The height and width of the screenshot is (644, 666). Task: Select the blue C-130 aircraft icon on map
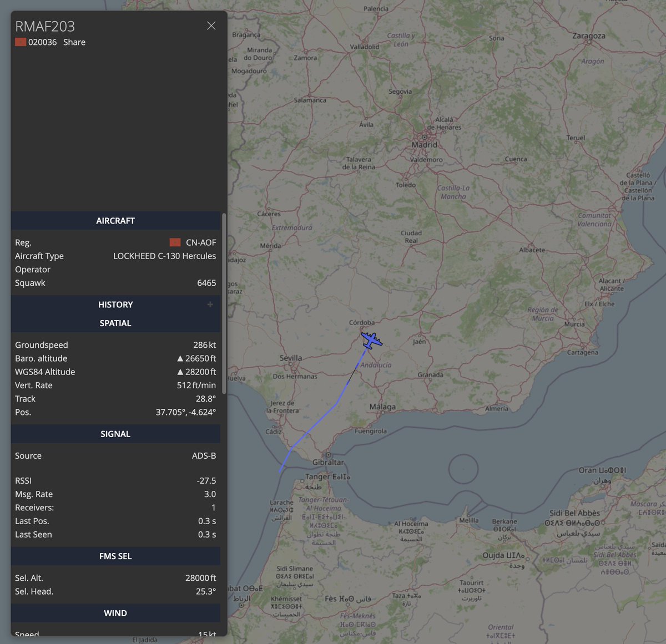(x=371, y=339)
